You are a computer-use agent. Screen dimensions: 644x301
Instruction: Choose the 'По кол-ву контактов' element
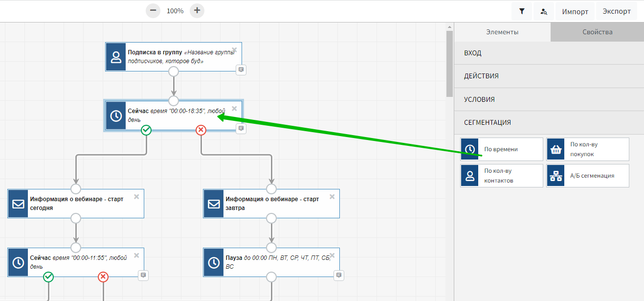[501, 176]
